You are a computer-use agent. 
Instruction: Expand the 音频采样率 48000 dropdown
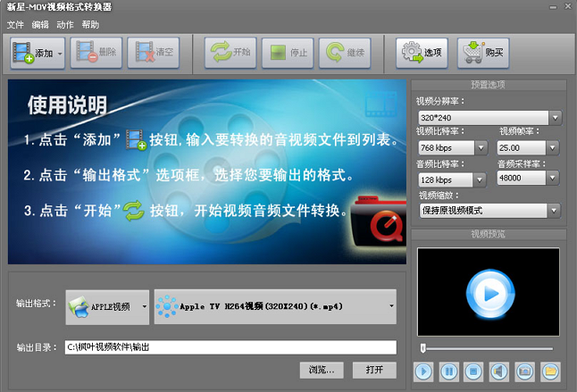[552, 178]
